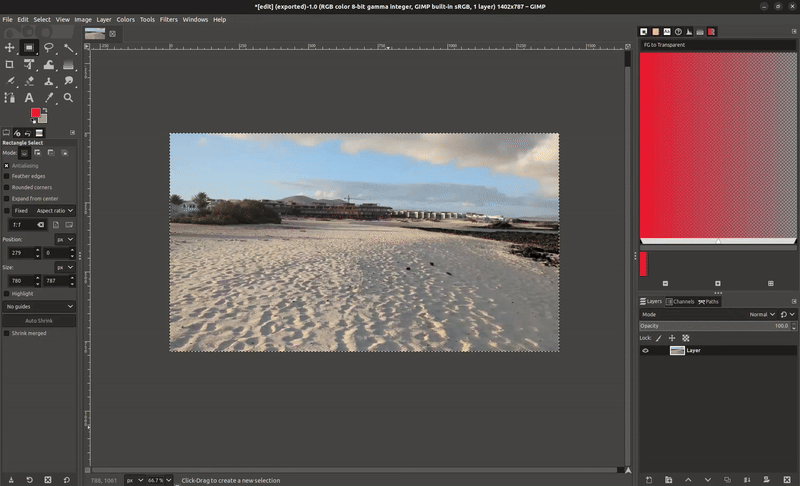
Task: Reset tool options to default values
Action: click(68, 480)
